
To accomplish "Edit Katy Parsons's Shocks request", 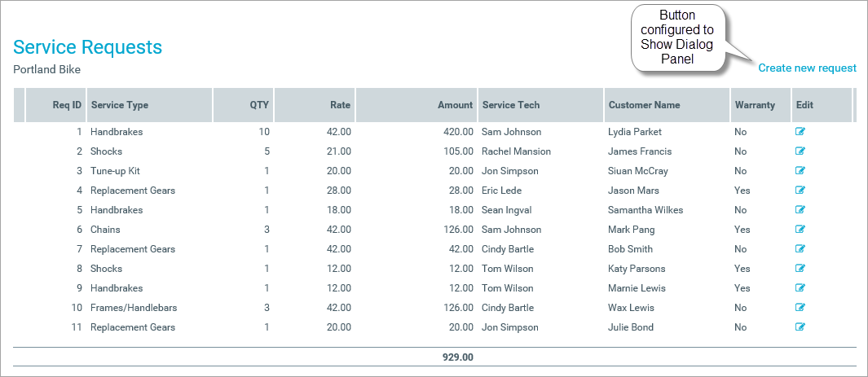I will [x=800, y=268].
